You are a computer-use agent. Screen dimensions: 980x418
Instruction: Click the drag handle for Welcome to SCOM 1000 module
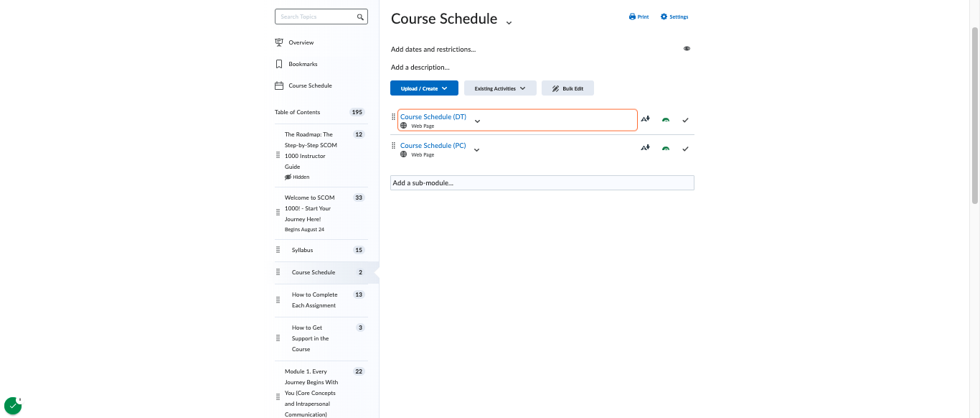click(x=278, y=212)
